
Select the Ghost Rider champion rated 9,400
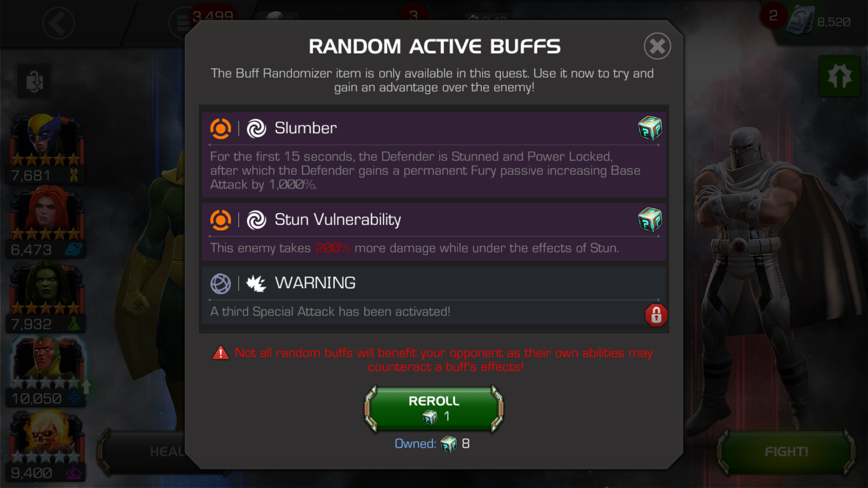click(47, 446)
